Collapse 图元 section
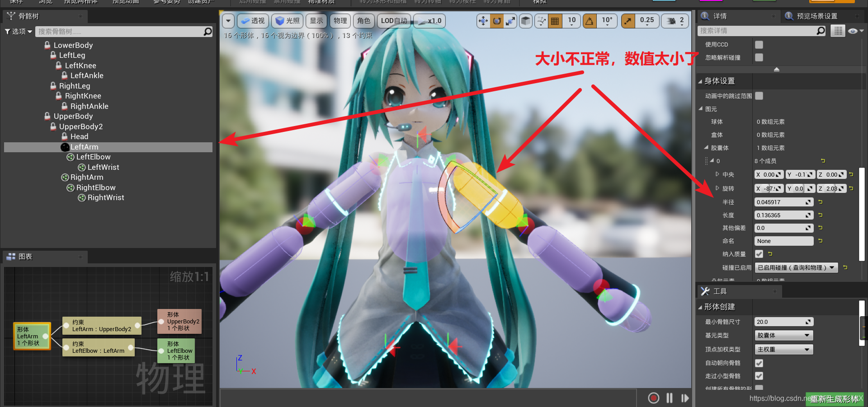 (x=701, y=109)
